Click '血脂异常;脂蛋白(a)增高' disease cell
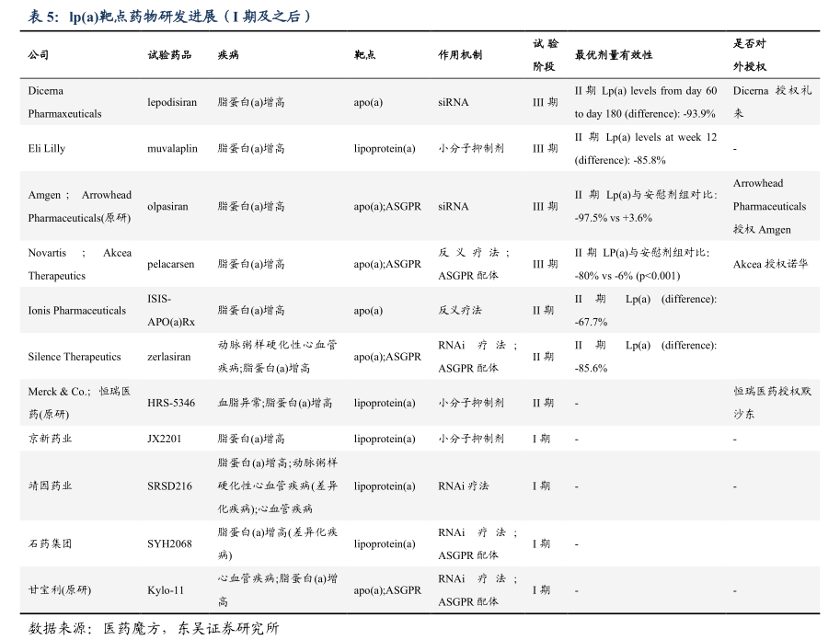The width and height of the screenshot is (840, 640). (275, 403)
